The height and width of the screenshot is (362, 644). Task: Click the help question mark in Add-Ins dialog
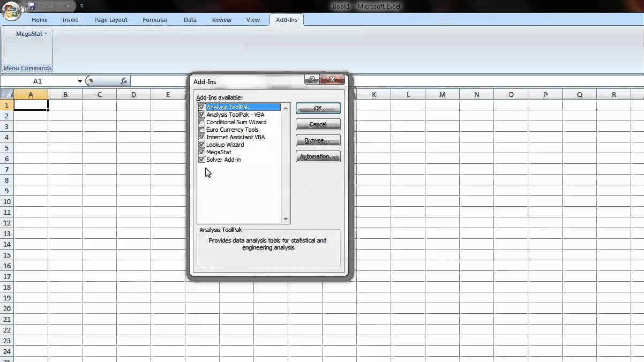pyautogui.click(x=312, y=79)
